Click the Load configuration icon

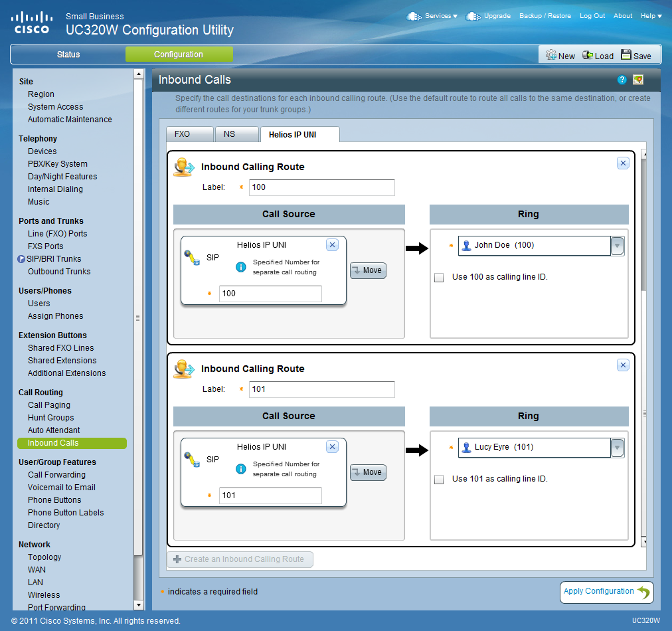pyautogui.click(x=588, y=55)
